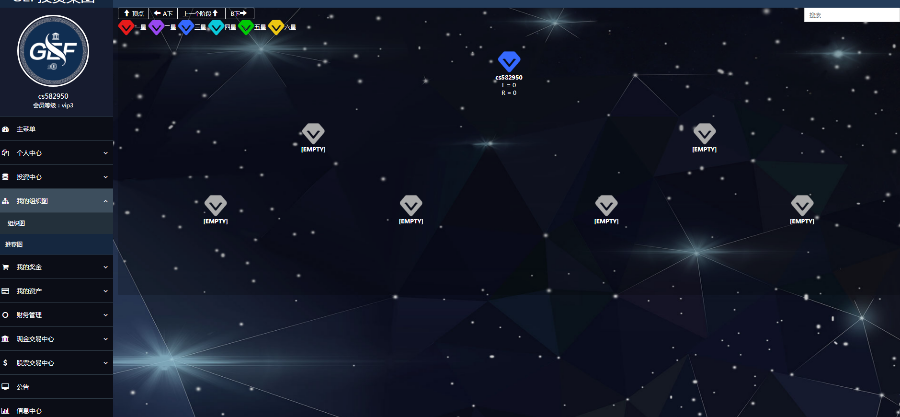The width and height of the screenshot is (900, 417).
Task: Click the dollar icon beside 股票交易中心
Action: tap(5, 363)
